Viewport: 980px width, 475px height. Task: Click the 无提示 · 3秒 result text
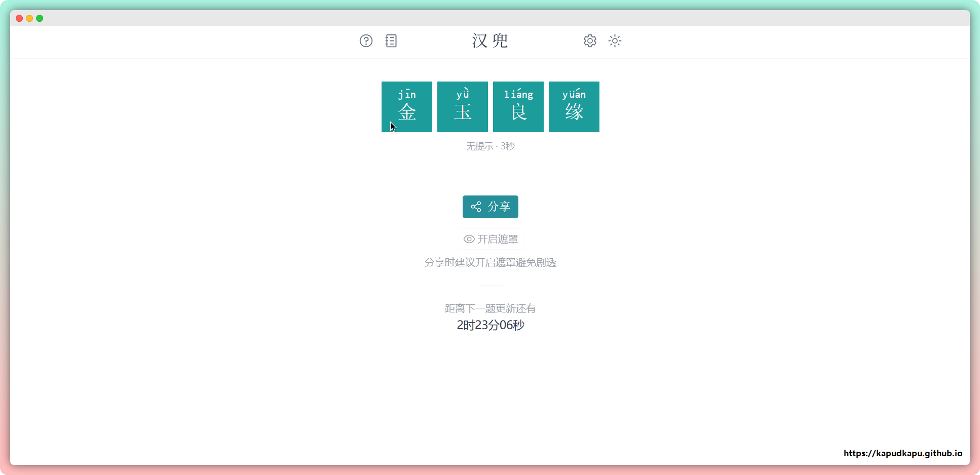490,146
